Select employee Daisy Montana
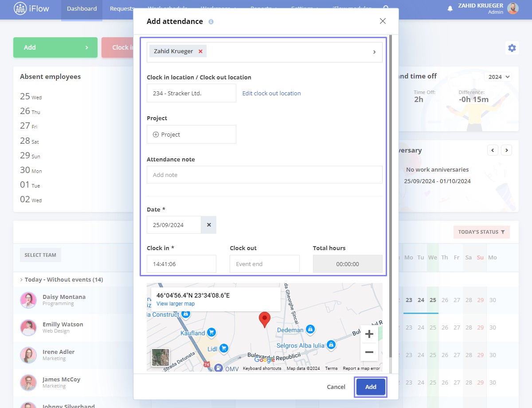Screen dimensions: 532x408 click(x=64, y=297)
